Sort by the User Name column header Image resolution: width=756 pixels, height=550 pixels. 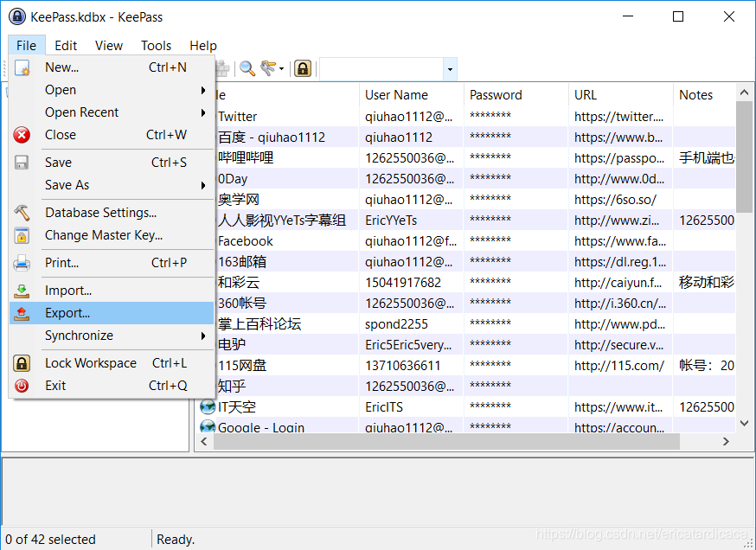(411, 95)
